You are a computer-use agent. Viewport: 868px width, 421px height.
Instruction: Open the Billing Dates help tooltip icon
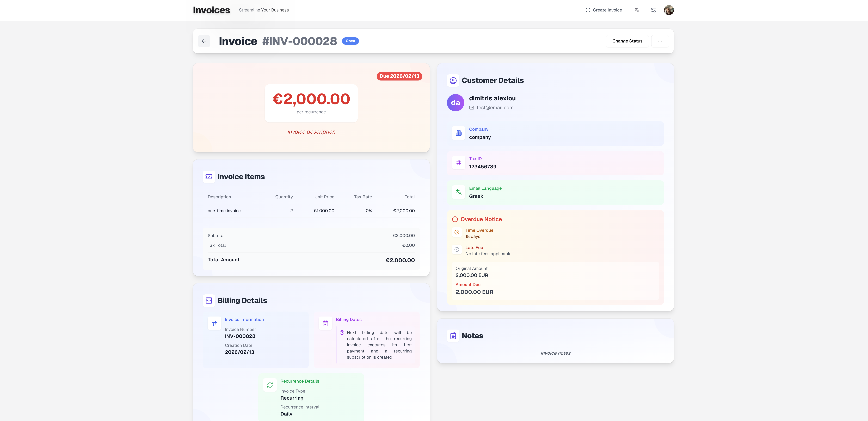click(x=342, y=332)
